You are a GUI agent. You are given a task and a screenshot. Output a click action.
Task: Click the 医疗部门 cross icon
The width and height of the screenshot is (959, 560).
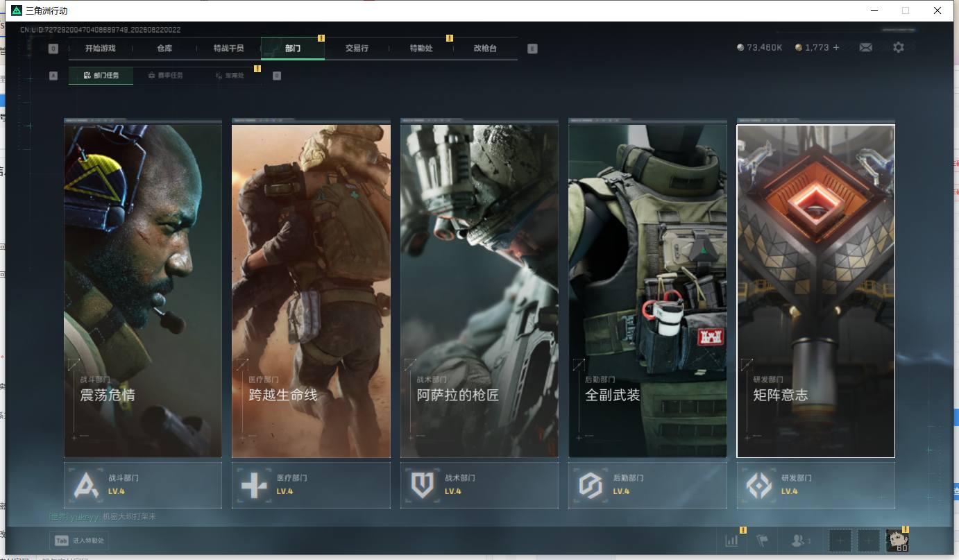click(x=254, y=485)
